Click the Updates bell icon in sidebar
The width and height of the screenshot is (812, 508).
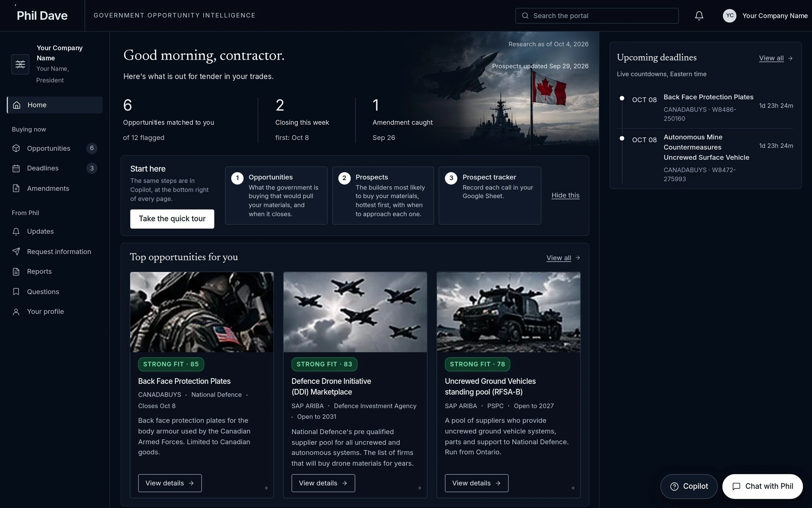point(16,231)
